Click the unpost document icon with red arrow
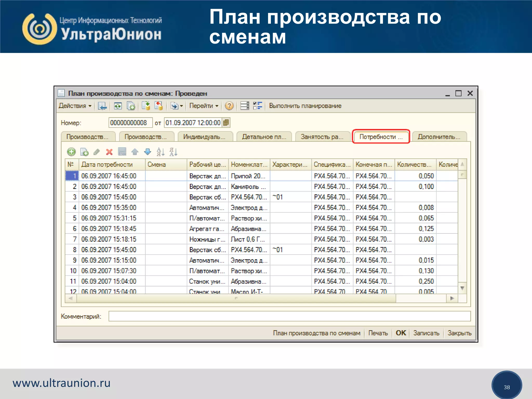Screen dimensions: 532x399 [x=158, y=106]
